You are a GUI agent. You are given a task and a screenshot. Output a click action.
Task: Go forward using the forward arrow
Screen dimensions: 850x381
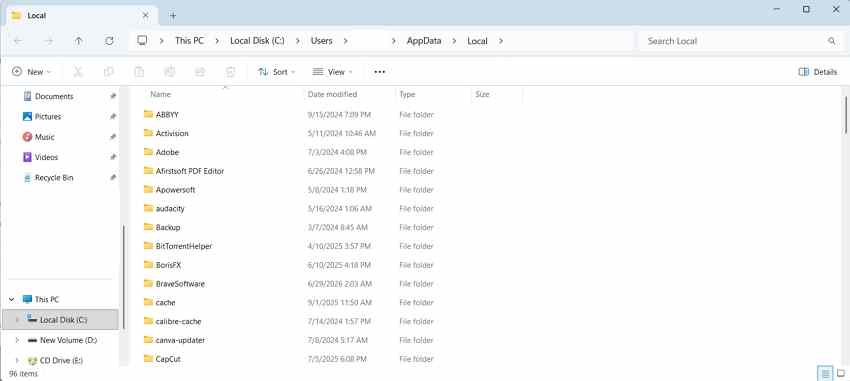pyautogui.click(x=49, y=41)
